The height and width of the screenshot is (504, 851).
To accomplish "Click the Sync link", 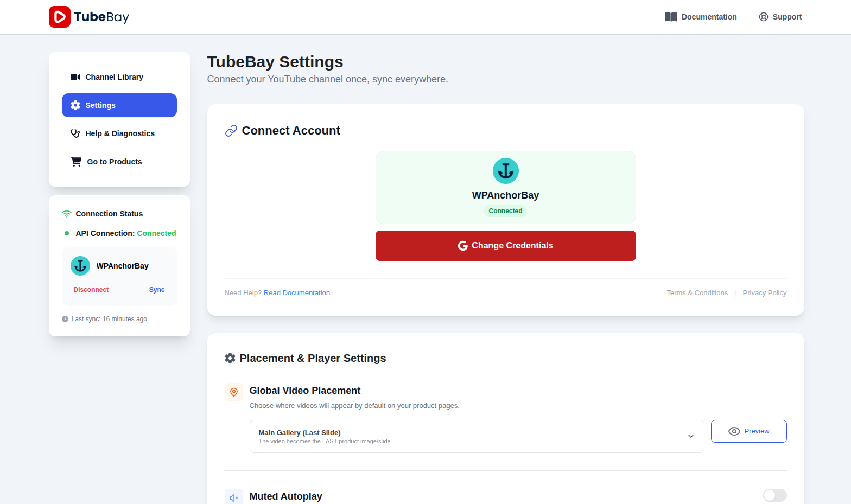I will (157, 290).
